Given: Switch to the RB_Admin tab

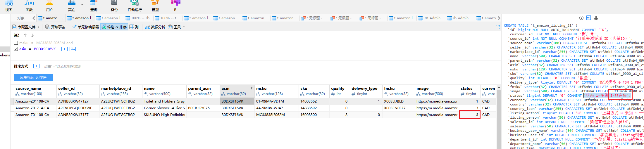Looking at the screenshot, I should click(x=431, y=18).
